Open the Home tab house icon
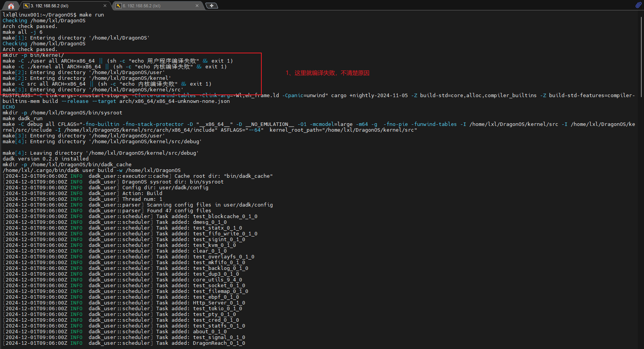This screenshot has height=349, width=644. 11,6
